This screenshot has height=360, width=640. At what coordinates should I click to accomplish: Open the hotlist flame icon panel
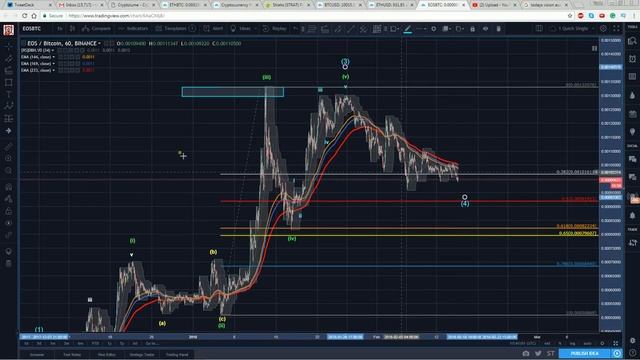[632, 95]
